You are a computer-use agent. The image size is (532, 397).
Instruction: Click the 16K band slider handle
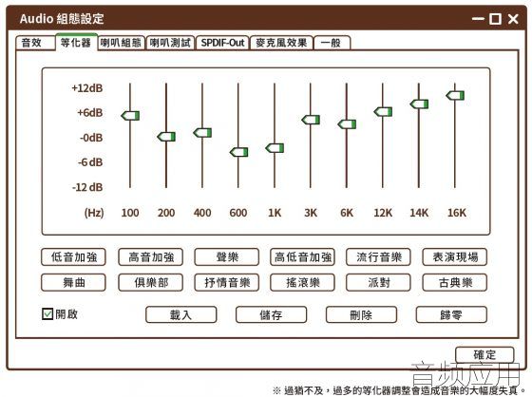(455, 95)
